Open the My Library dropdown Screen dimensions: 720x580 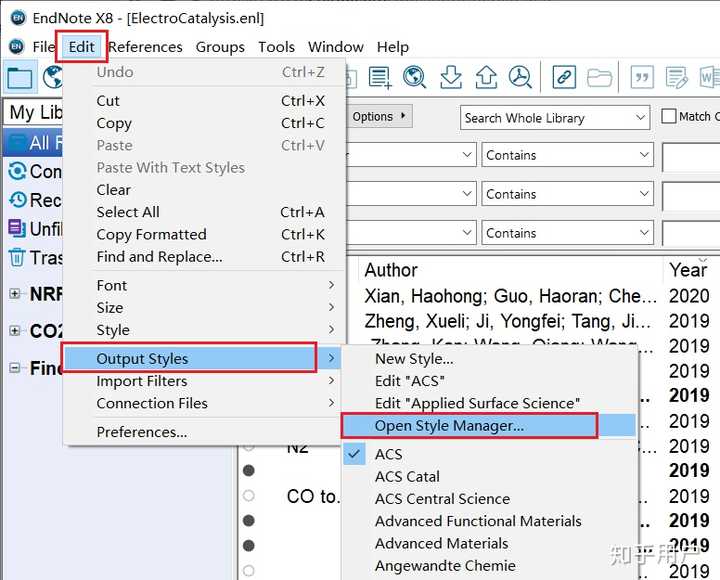coord(34,113)
